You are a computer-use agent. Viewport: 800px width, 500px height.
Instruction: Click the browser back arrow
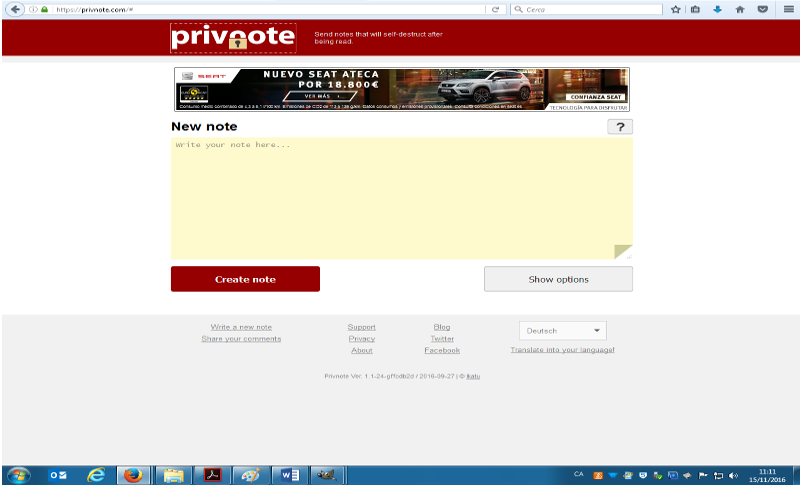tap(15, 9)
